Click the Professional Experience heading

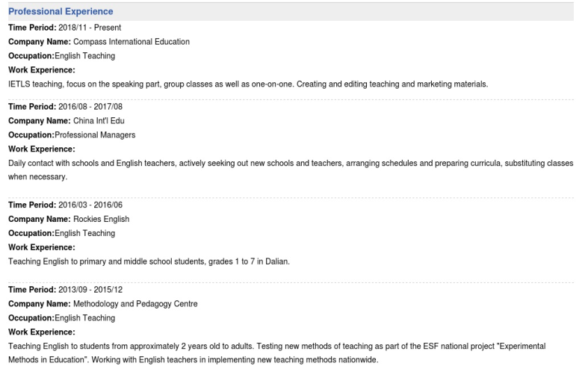(61, 12)
